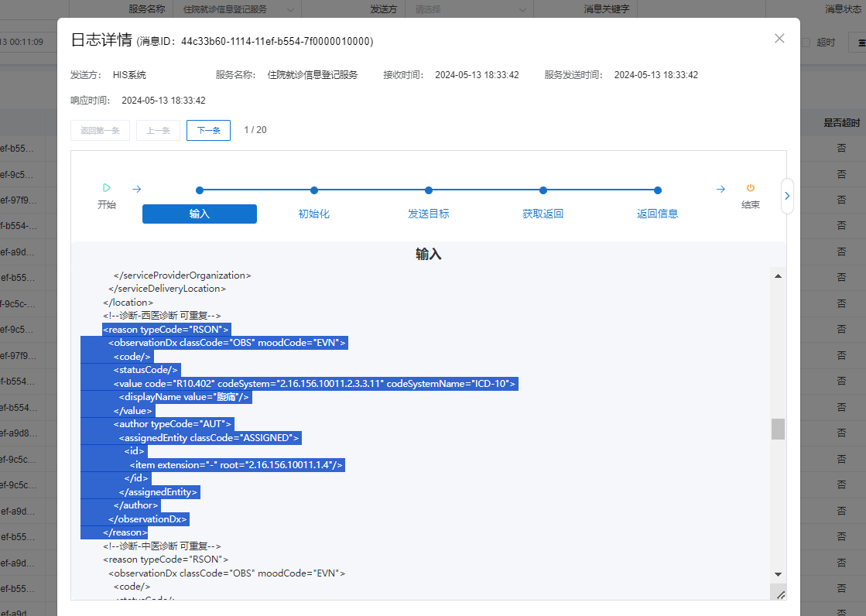
Task: Click the </location> line
Action: 128,303
